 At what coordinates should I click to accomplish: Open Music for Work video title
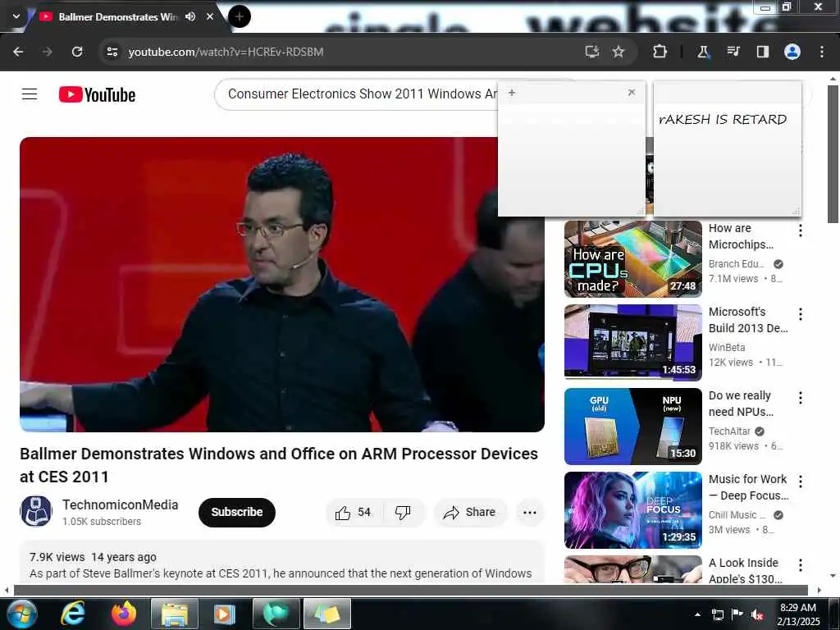click(x=748, y=487)
